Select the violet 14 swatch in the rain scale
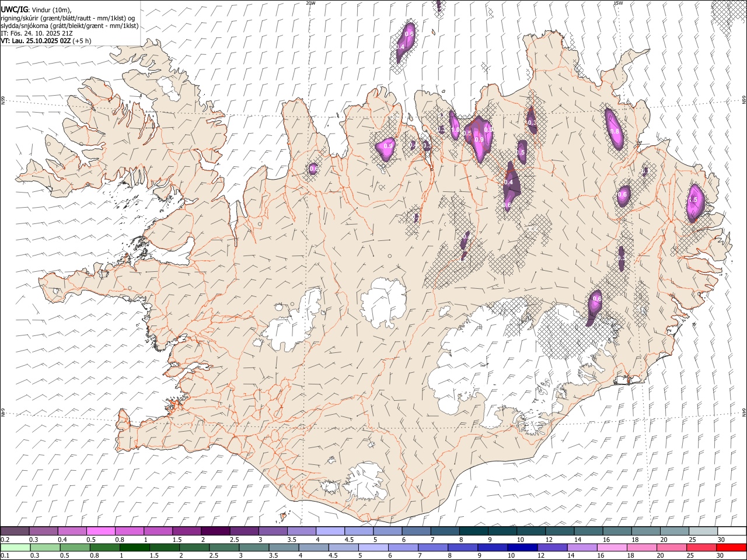Screen dimensions: 747x560 coord(583,547)
